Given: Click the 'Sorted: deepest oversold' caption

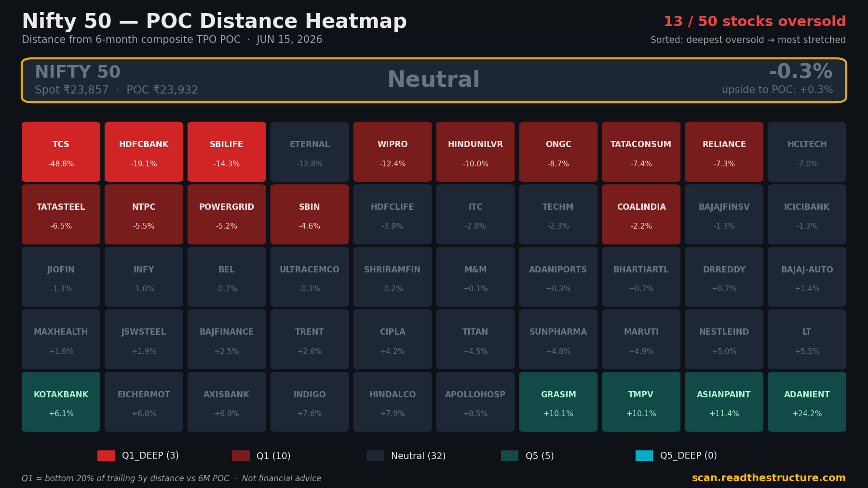Looking at the screenshot, I should (707, 40).
